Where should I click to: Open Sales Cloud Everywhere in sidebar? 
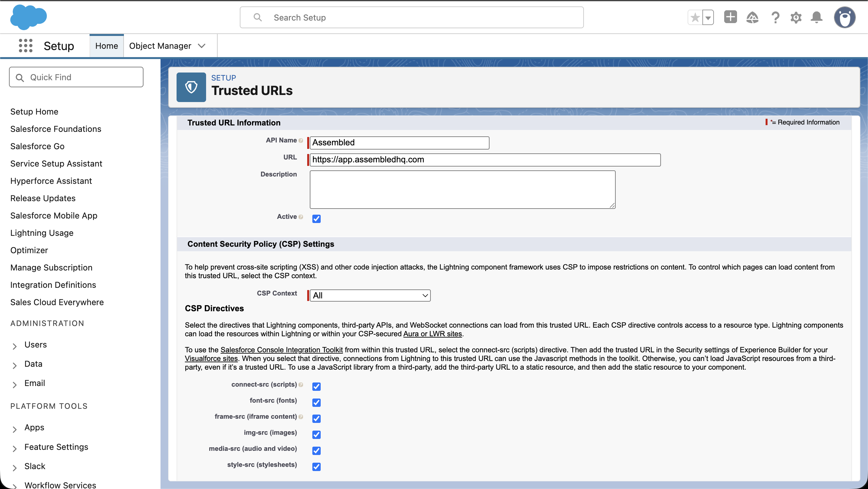(x=57, y=302)
